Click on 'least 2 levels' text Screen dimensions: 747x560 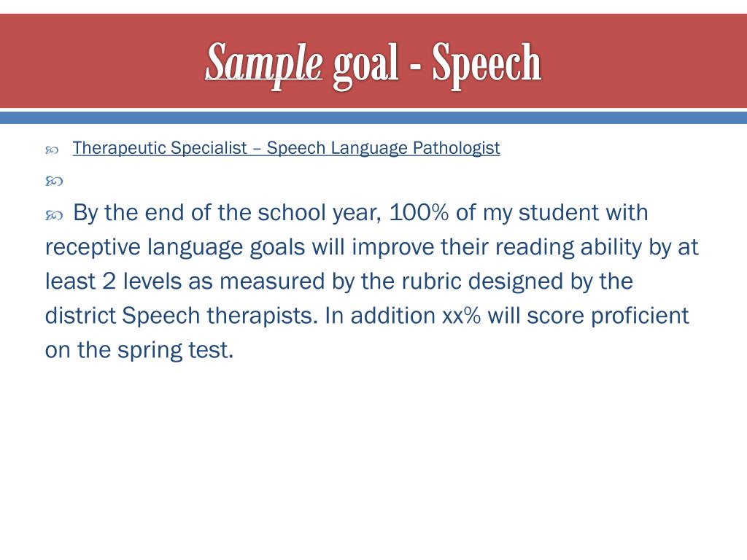coord(113,281)
